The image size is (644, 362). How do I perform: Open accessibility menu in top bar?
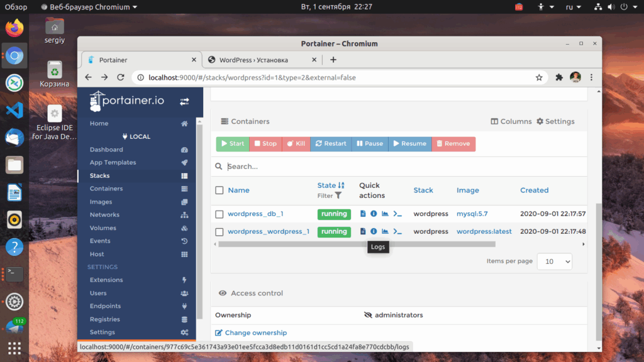point(545,7)
